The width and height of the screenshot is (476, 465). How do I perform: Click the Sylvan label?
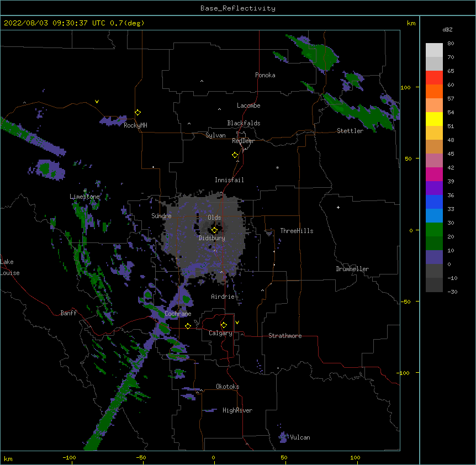[x=215, y=135]
